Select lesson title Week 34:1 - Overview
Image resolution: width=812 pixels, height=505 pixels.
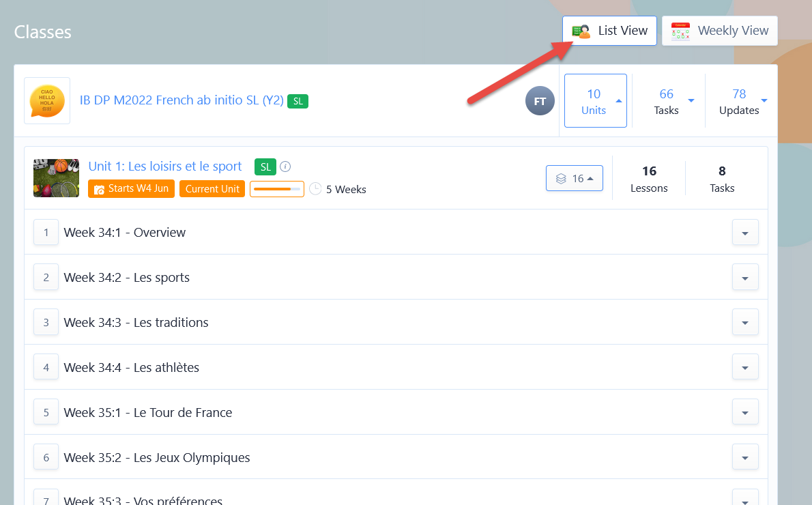pyautogui.click(x=124, y=233)
